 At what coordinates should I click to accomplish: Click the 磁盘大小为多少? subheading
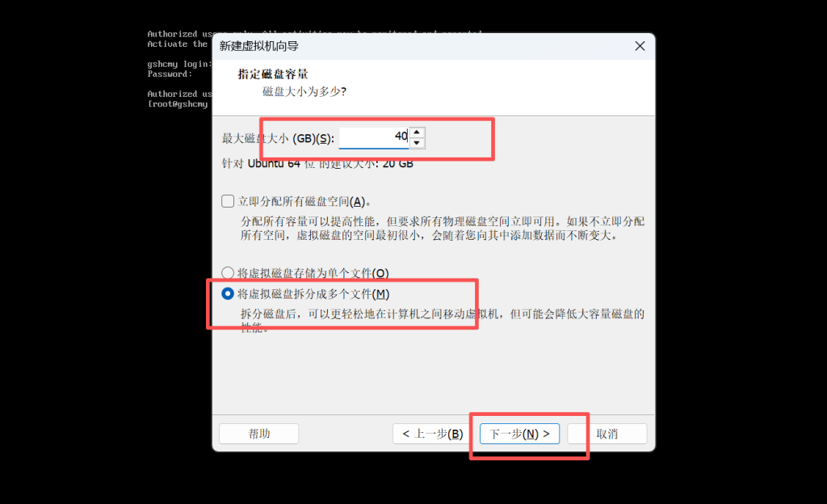pos(304,92)
